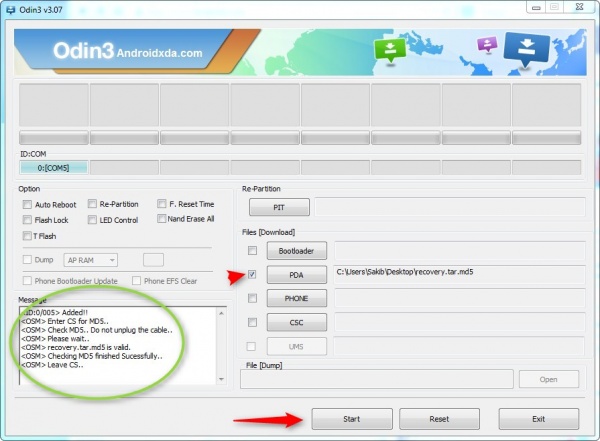Click the CSC file path field

(x=460, y=322)
